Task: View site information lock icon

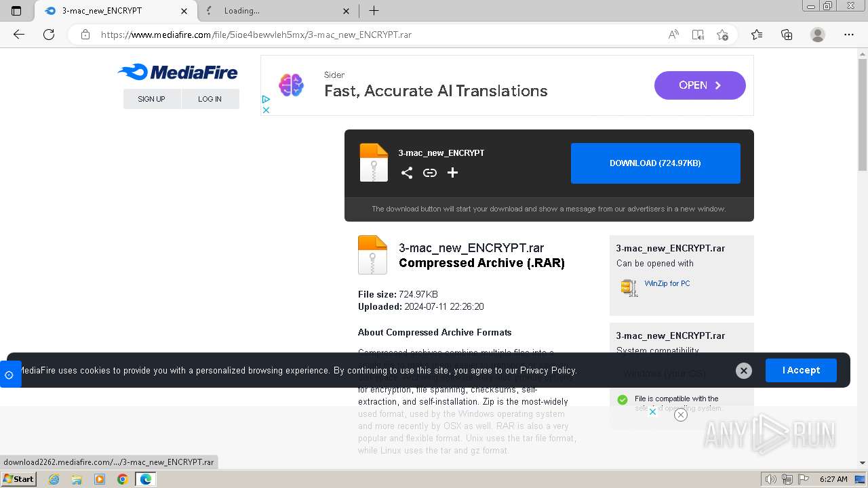Action: [x=85, y=35]
